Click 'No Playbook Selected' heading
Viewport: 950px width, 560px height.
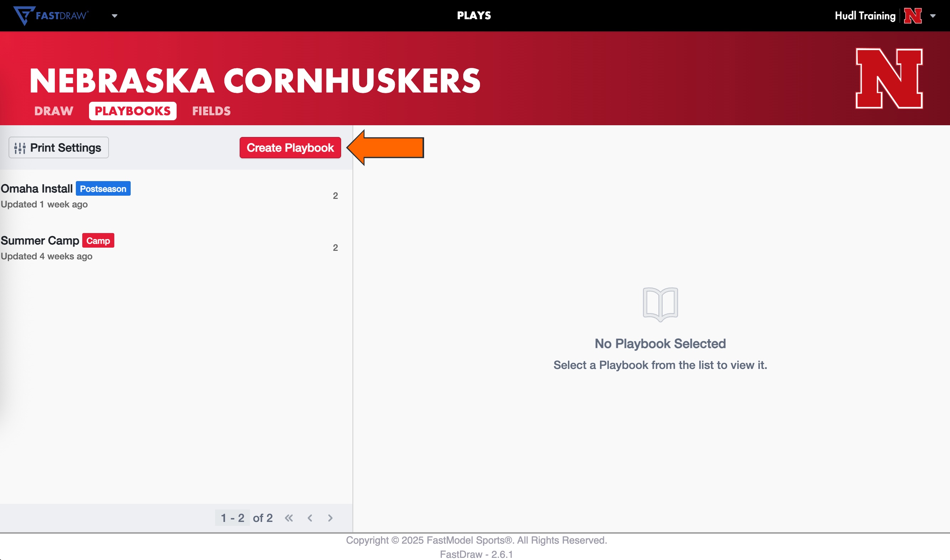(661, 344)
